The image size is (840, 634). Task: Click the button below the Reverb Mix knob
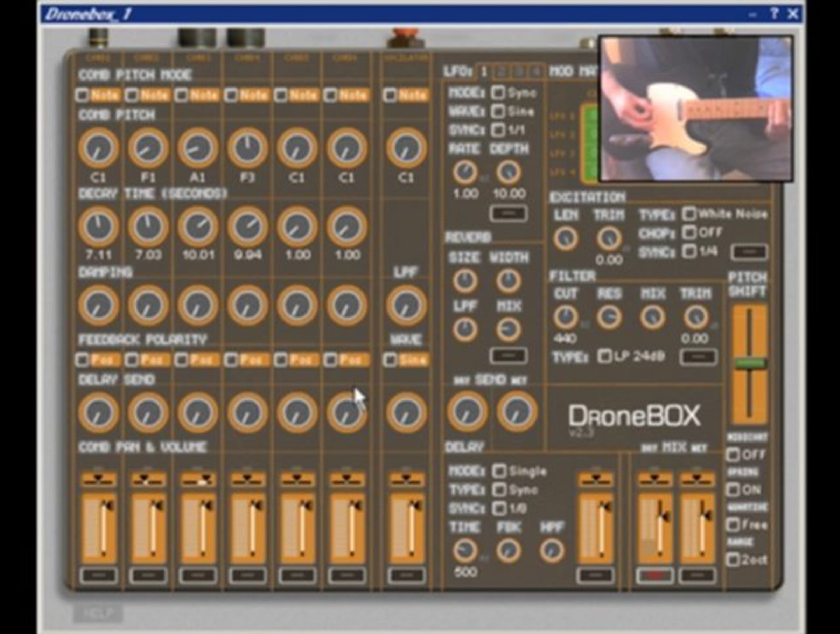coord(509,356)
